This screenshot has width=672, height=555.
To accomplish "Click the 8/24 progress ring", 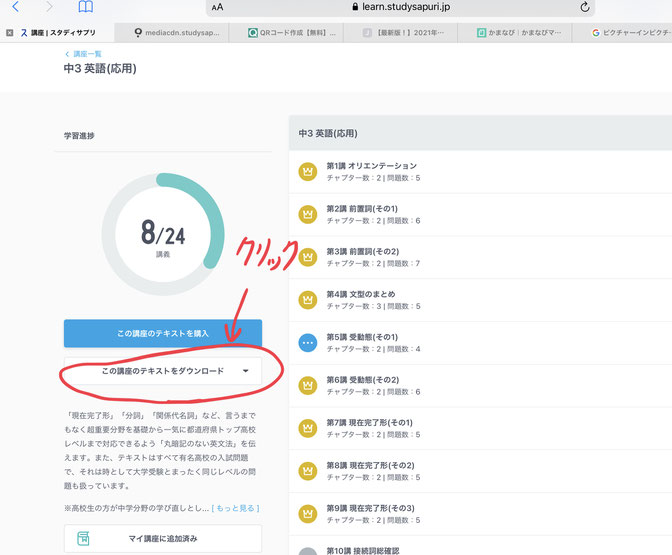I will click(163, 234).
